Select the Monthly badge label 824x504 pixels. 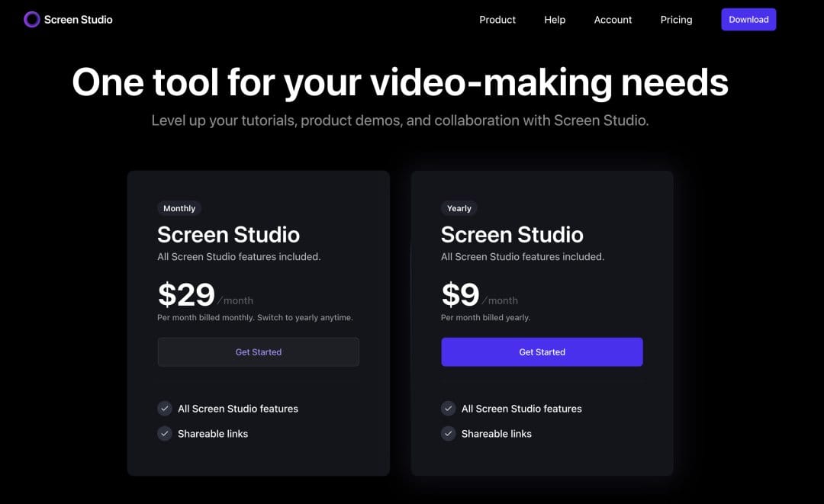pyautogui.click(x=179, y=208)
